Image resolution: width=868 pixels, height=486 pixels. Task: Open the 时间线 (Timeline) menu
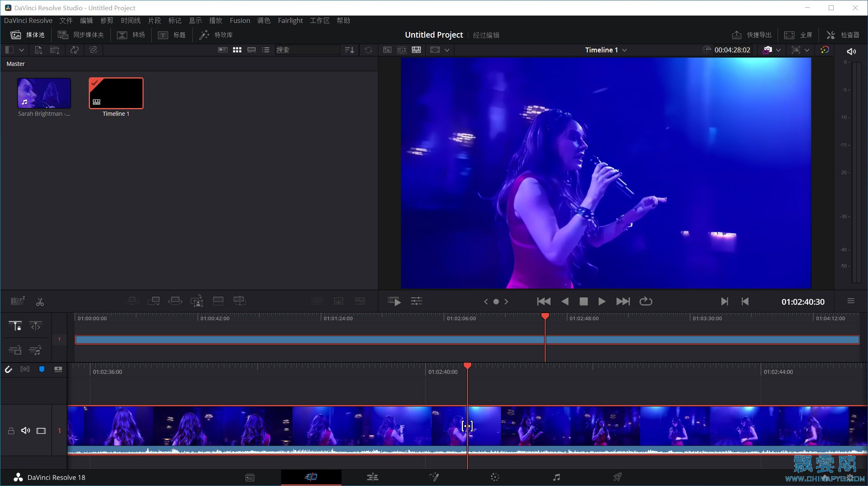(x=130, y=20)
